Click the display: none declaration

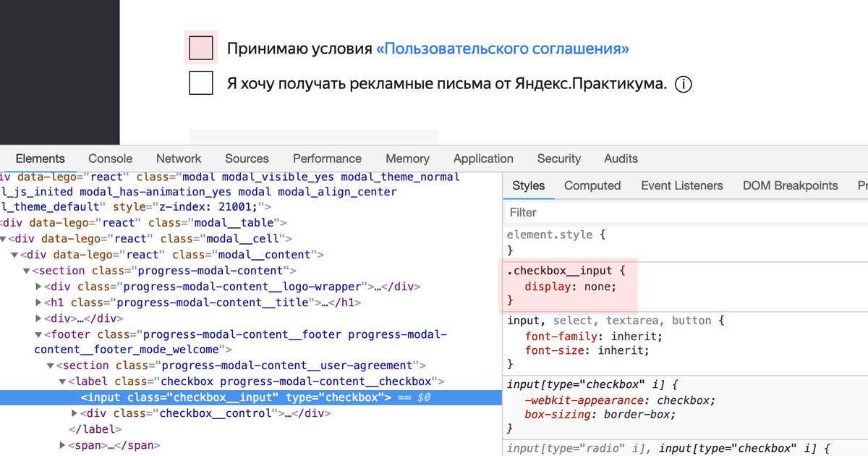(571, 287)
